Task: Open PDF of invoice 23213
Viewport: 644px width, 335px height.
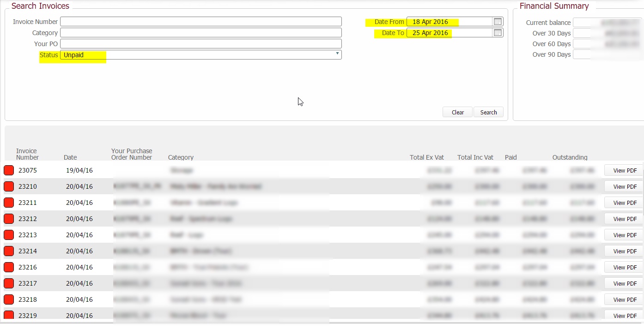Action: (x=625, y=235)
